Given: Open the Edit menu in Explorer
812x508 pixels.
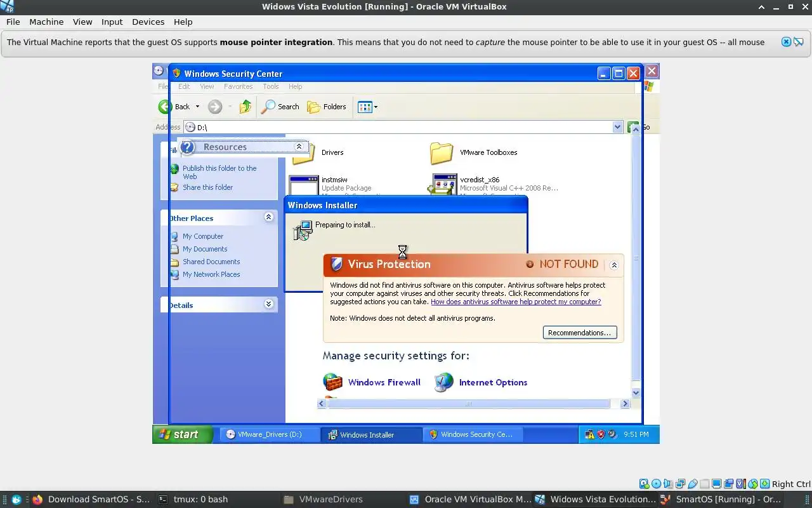Looking at the screenshot, I should click(x=184, y=86).
